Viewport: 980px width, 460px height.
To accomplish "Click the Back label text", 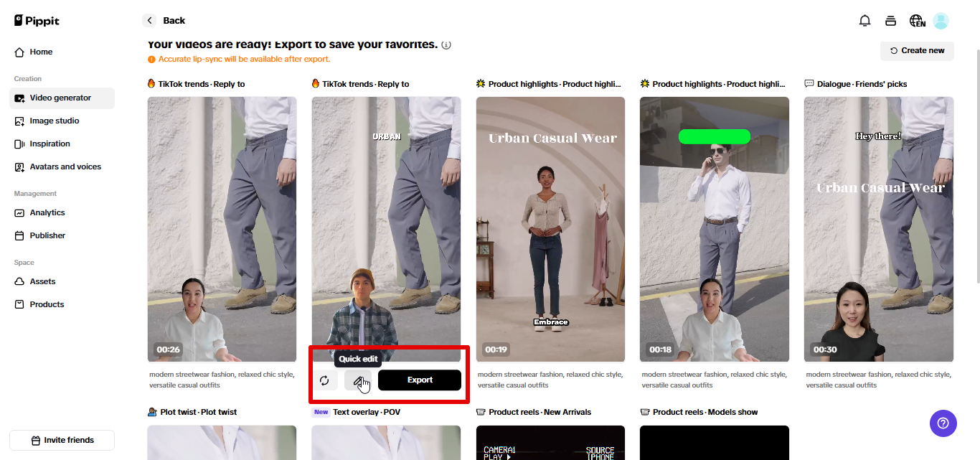I will click(x=174, y=20).
